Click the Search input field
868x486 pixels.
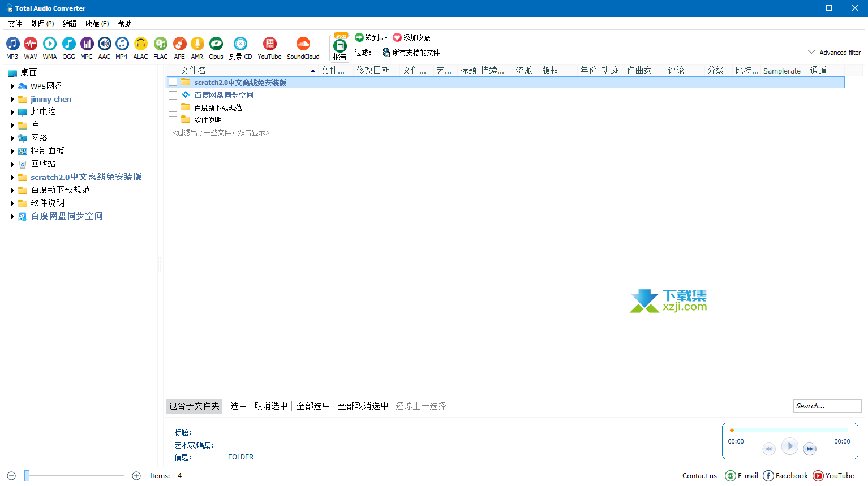click(x=827, y=406)
